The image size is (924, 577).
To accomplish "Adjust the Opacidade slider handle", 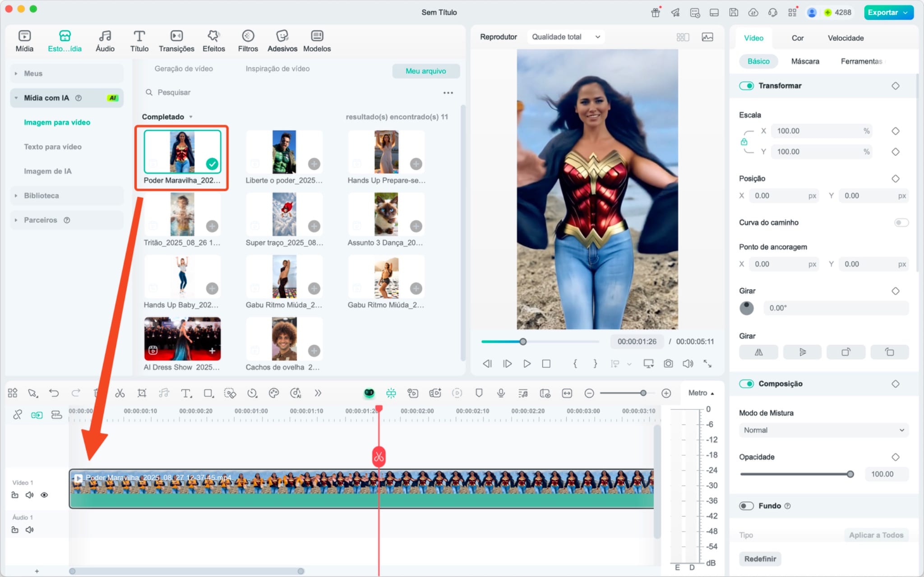I will [x=850, y=474].
